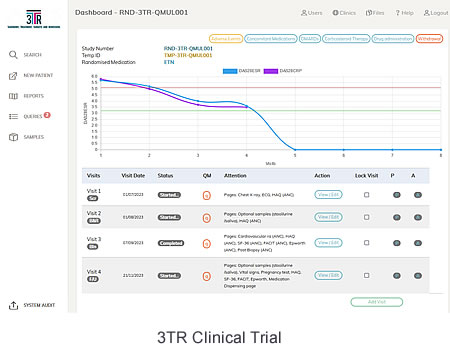Image resolution: width=450 pixels, height=360 pixels.
Task: Click the Visit 4 row label
Action: click(94, 272)
